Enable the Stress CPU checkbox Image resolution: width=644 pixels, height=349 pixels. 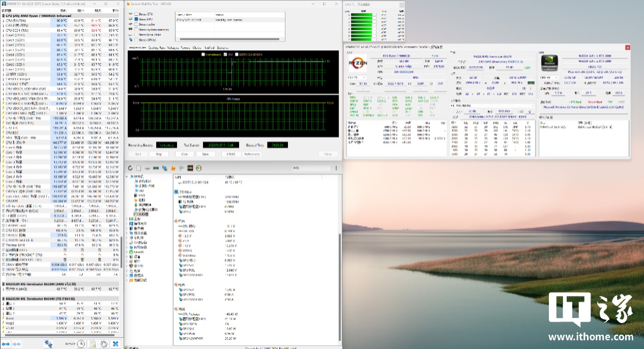click(136, 14)
